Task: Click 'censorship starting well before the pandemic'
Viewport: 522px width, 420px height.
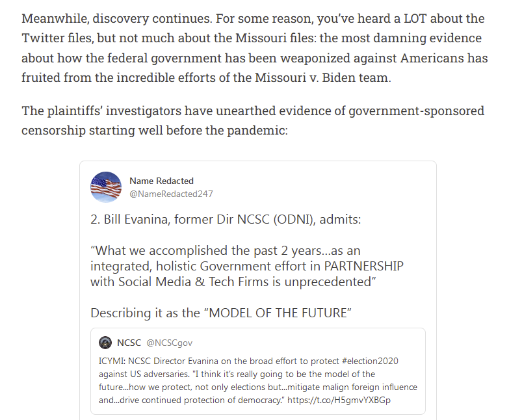Action: (x=155, y=130)
